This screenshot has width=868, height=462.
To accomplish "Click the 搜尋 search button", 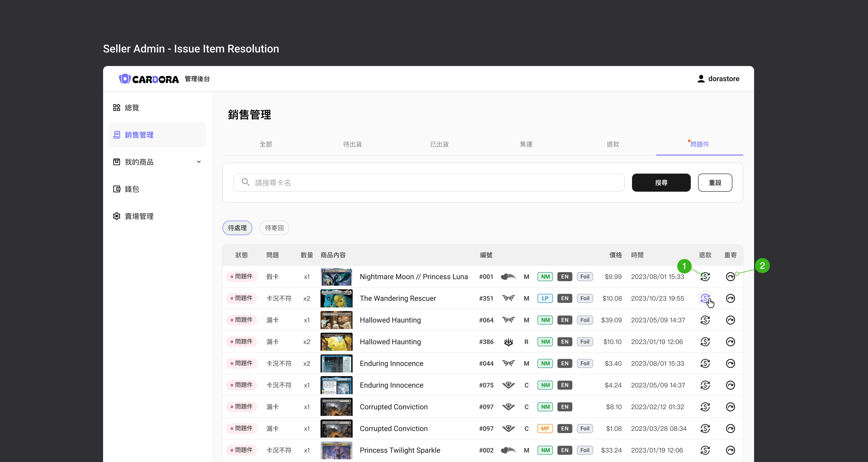I will click(661, 183).
